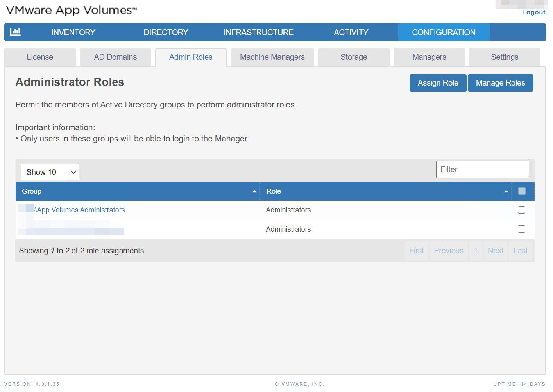The image size is (553, 392).
Task: Open the App Volumes Administrators group link
Action: (80, 210)
